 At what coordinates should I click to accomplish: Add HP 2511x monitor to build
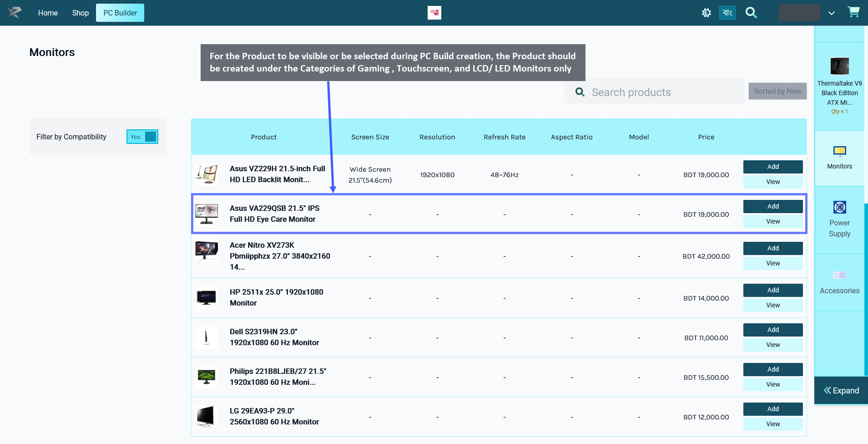point(773,290)
